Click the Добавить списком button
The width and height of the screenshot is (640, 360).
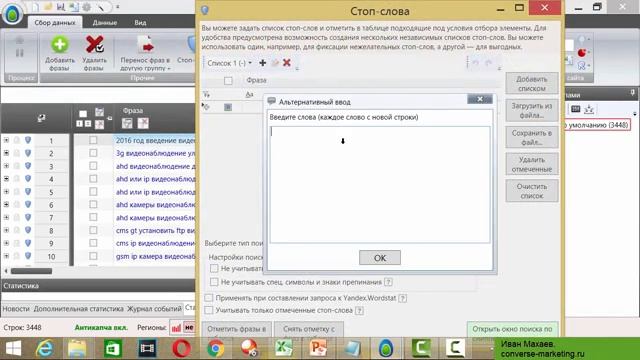pos(531,83)
